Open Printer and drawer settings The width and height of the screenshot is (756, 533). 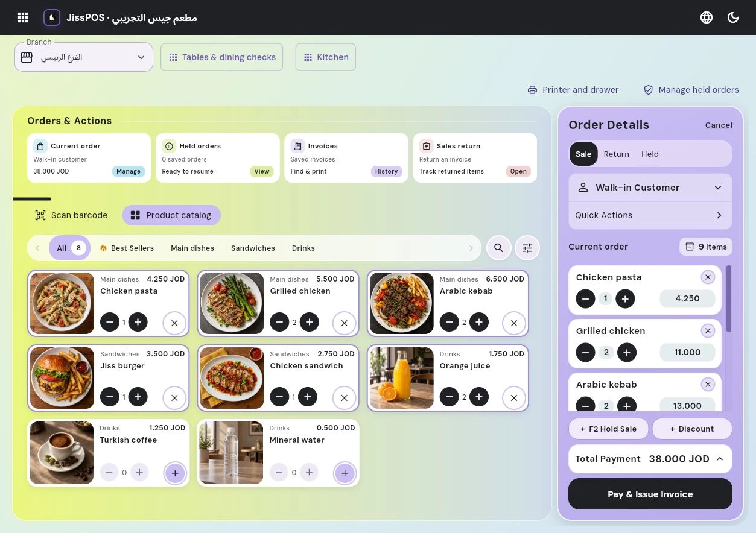click(x=573, y=90)
